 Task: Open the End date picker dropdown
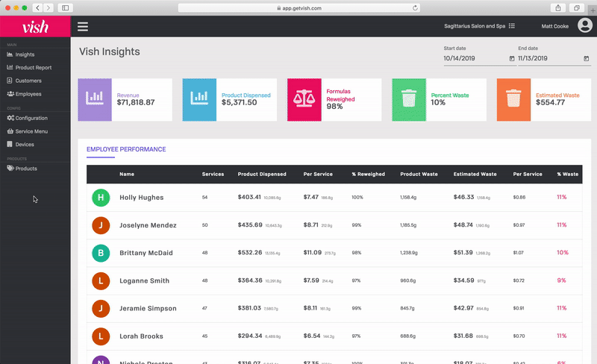tap(586, 58)
